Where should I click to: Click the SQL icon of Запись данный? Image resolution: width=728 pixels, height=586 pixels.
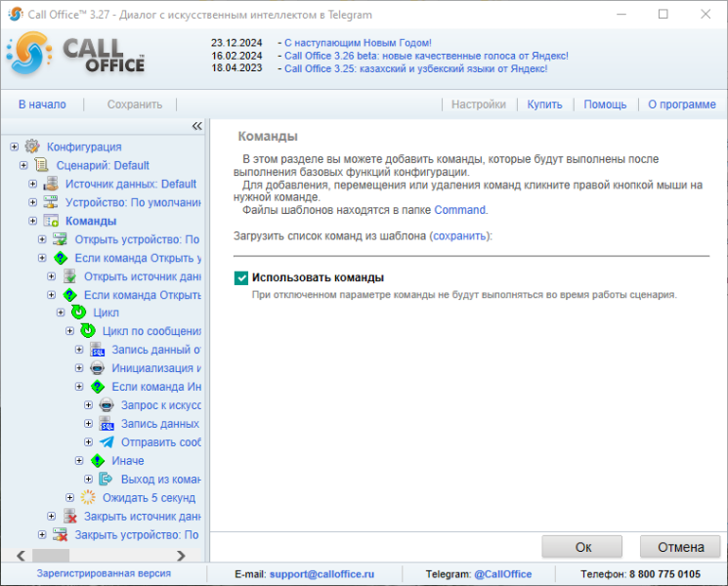(x=97, y=349)
